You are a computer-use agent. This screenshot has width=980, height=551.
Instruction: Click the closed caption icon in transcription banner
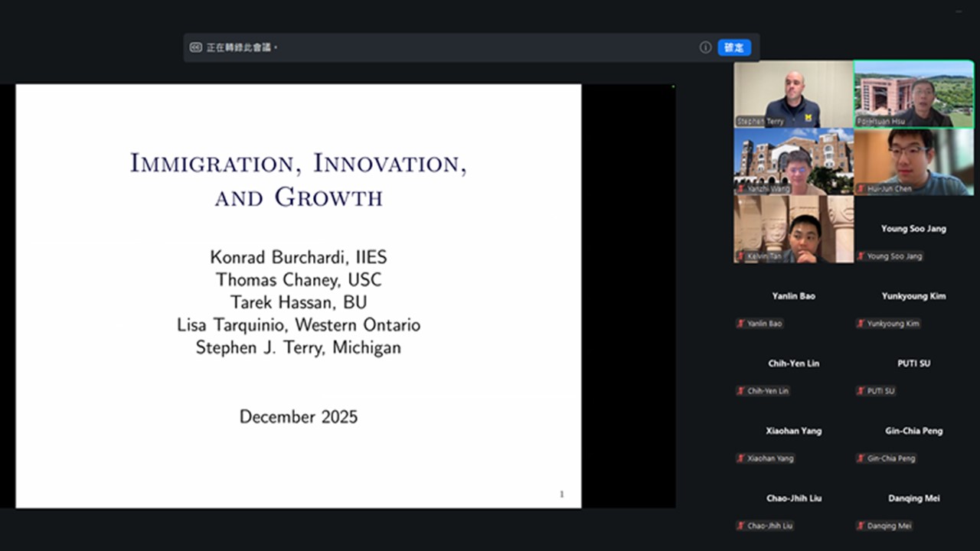[196, 47]
